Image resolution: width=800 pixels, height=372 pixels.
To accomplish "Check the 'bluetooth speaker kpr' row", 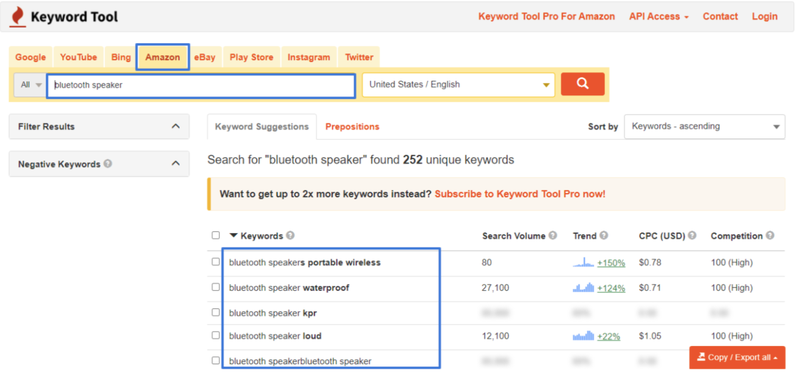I will [216, 312].
